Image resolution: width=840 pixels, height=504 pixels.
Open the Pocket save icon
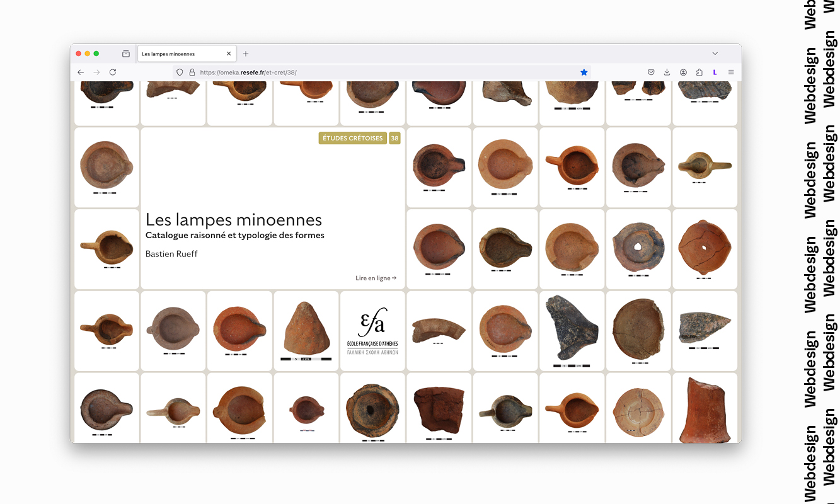coord(651,72)
